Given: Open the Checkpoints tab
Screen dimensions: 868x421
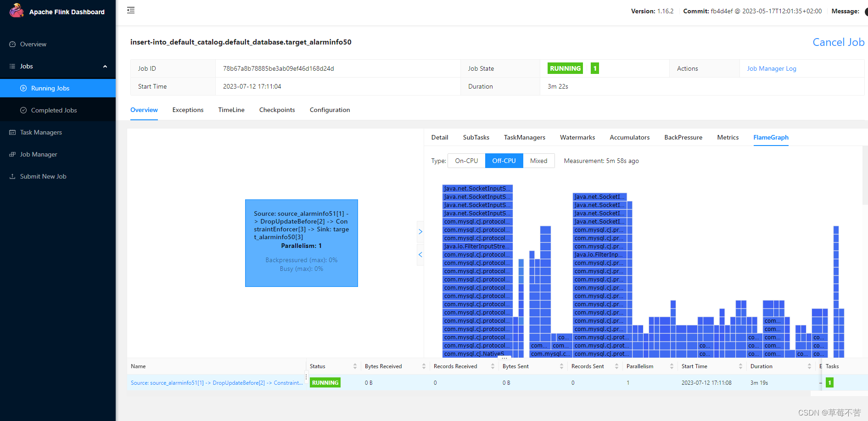Looking at the screenshot, I should (277, 110).
